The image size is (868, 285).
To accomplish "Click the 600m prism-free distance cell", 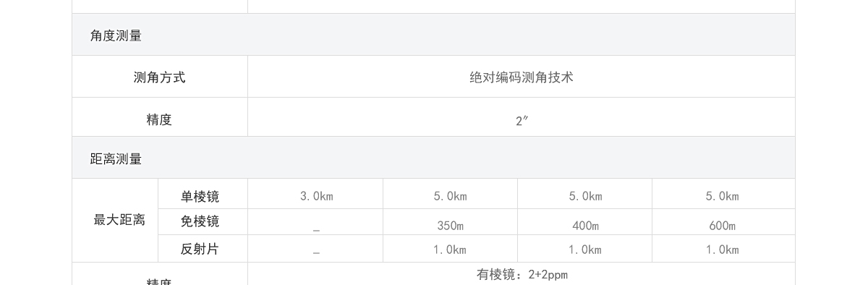I will 722,226.
